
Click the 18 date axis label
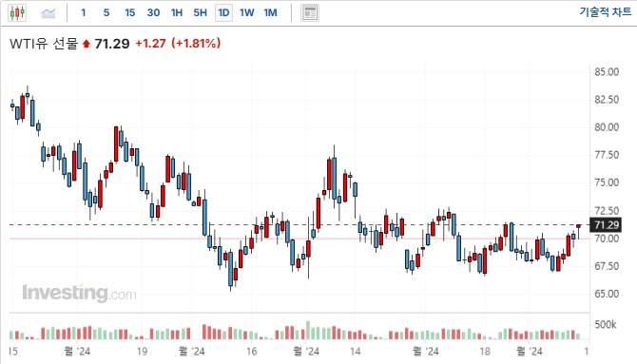click(x=484, y=352)
